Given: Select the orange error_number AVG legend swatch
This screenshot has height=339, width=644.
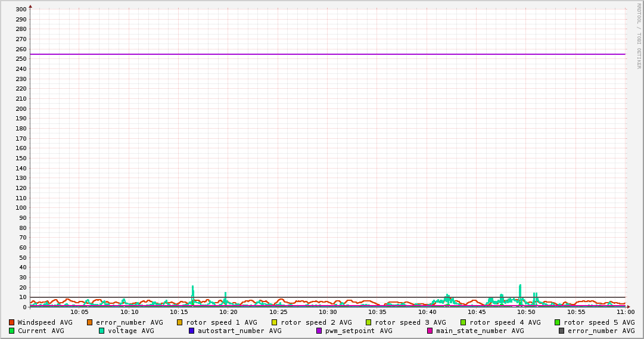Looking at the screenshot, I should pos(90,322).
